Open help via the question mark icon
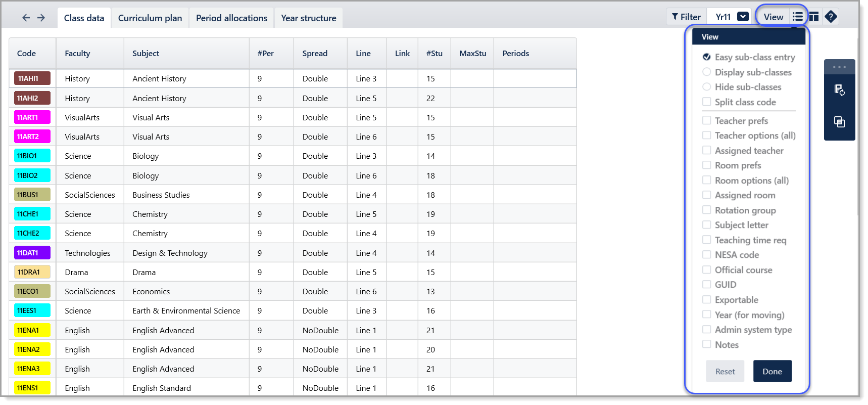This screenshot has height=405, width=868. tap(831, 17)
